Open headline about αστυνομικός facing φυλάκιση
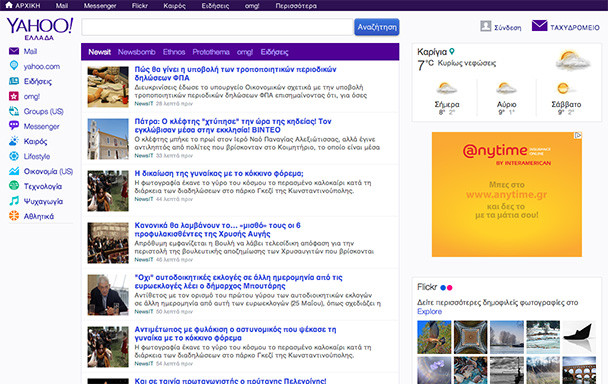Screen dimensions: 608x384 [x=235, y=333]
